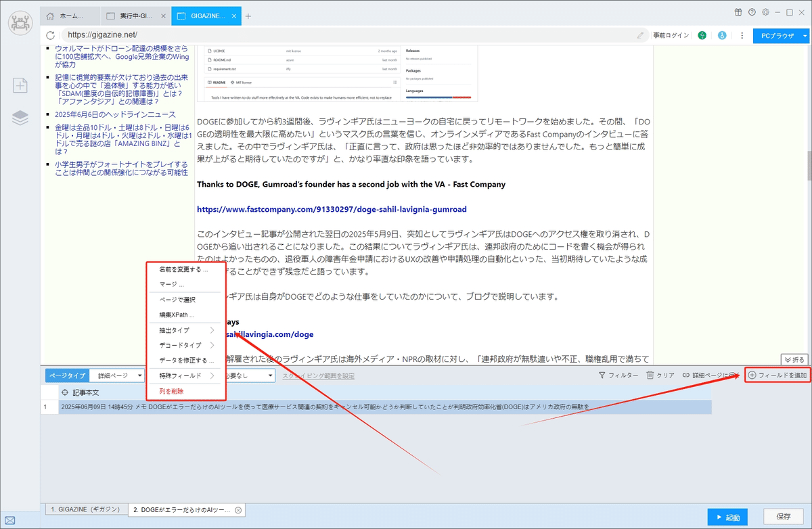Open the help question mark icon
The width and height of the screenshot is (812, 529).
(752, 12)
